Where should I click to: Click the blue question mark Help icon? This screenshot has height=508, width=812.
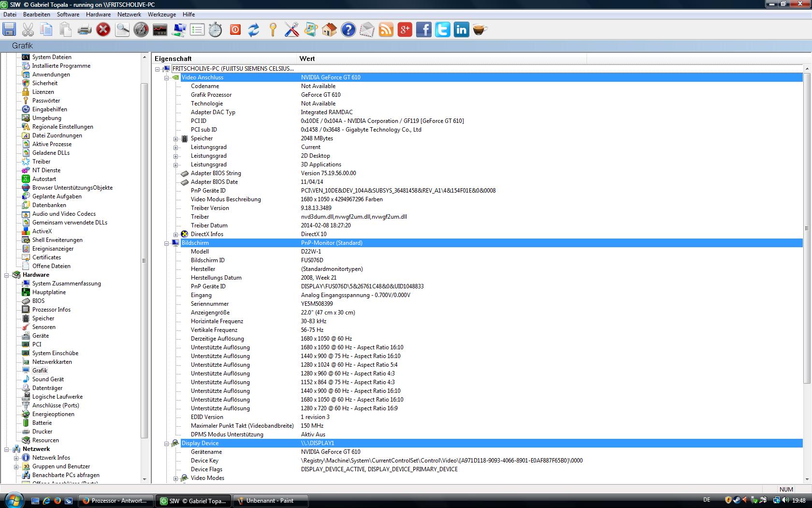coord(348,30)
